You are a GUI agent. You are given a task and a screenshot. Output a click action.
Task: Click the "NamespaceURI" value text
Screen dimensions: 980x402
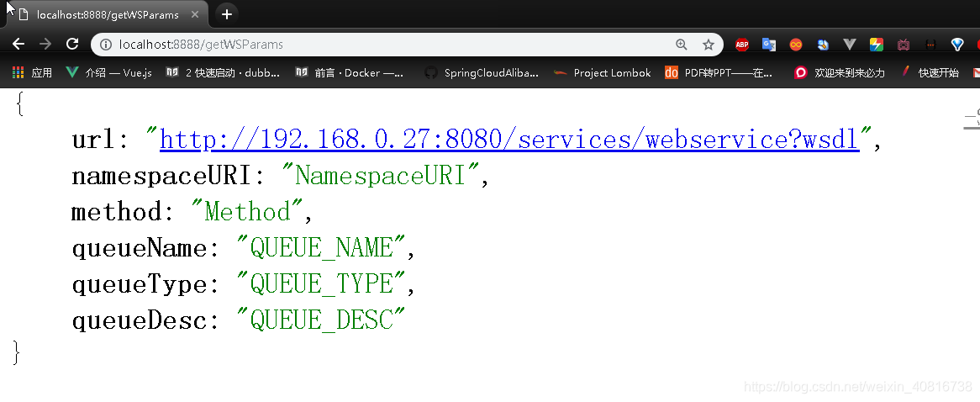click(381, 176)
